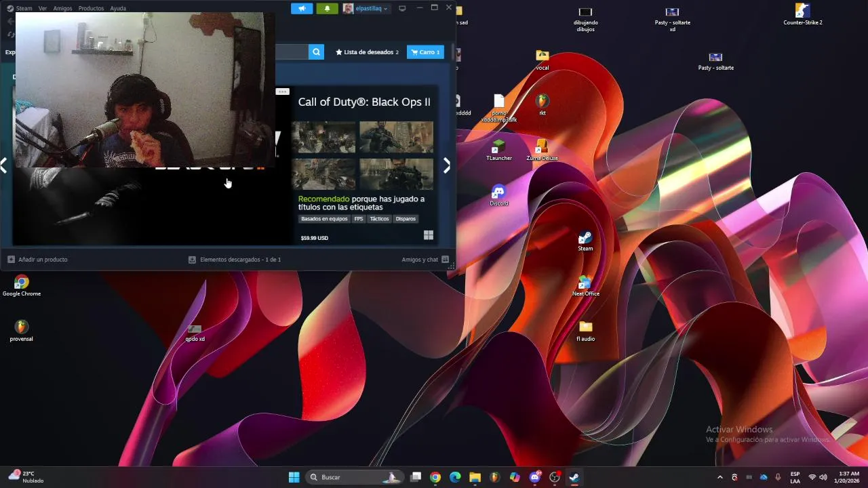Go to the next featured game arrow
The width and height of the screenshot is (868, 488).
[x=446, y=165]
